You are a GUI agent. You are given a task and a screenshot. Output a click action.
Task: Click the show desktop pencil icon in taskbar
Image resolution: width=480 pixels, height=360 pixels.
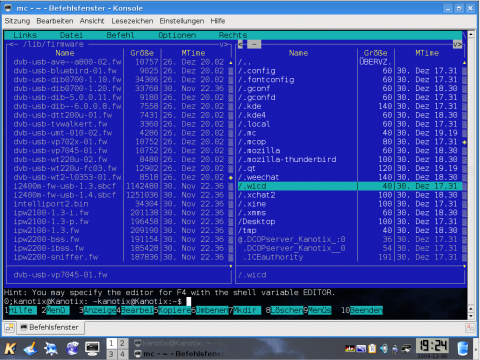click(31, 349)
